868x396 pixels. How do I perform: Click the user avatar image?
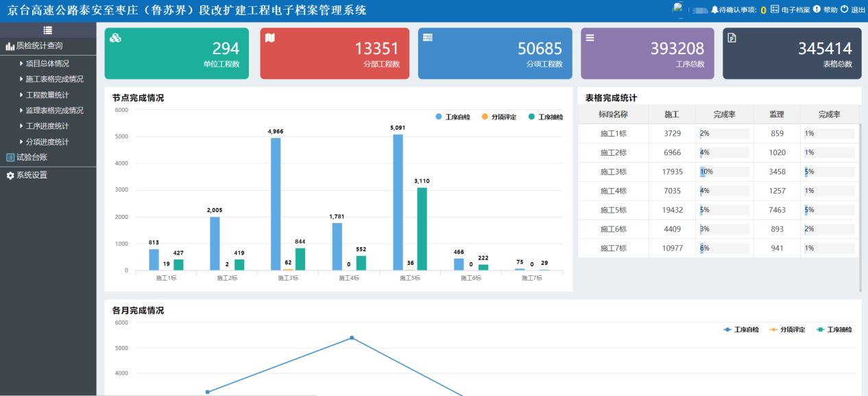679,8
